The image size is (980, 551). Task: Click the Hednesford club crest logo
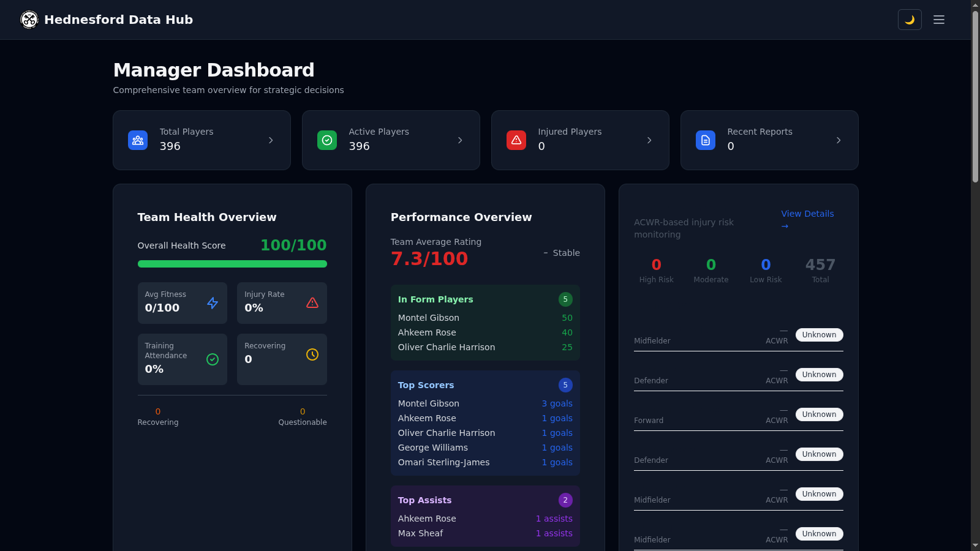[x=29, y=20]
